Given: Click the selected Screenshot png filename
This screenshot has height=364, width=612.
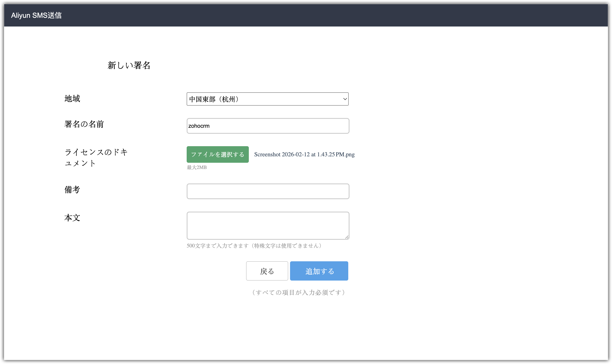Looking at the screenshot, I should 304,154.
